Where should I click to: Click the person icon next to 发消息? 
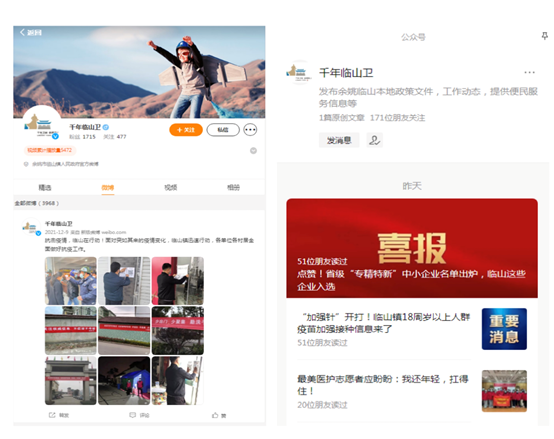tap(375, 140)
